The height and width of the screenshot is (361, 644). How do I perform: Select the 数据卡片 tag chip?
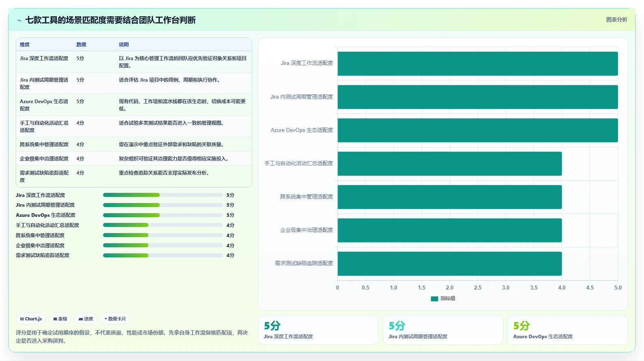[115, 319]
